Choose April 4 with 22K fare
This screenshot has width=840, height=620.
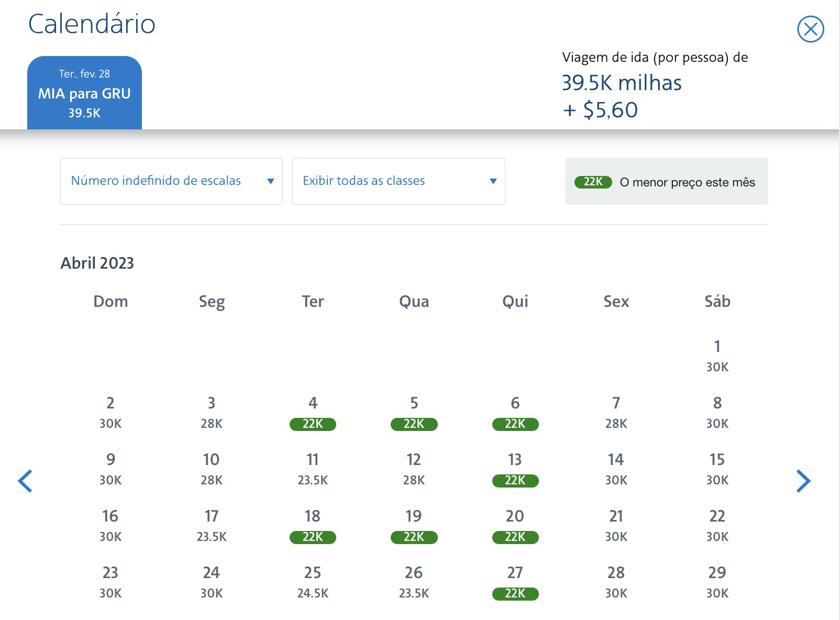tap(313, 413)
